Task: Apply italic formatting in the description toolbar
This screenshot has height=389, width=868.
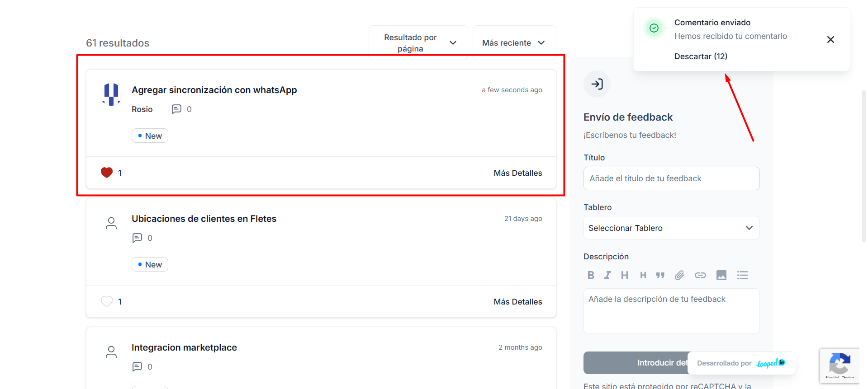Action: 607,275
